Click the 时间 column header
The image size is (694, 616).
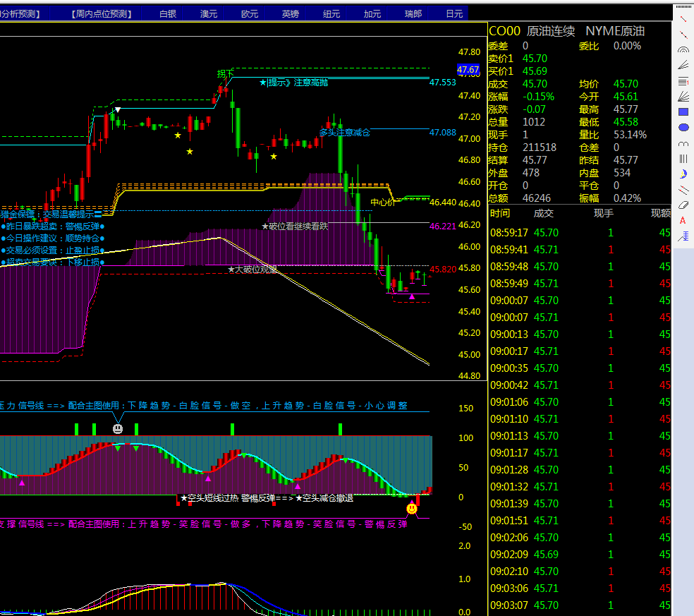tap(500, 214)
